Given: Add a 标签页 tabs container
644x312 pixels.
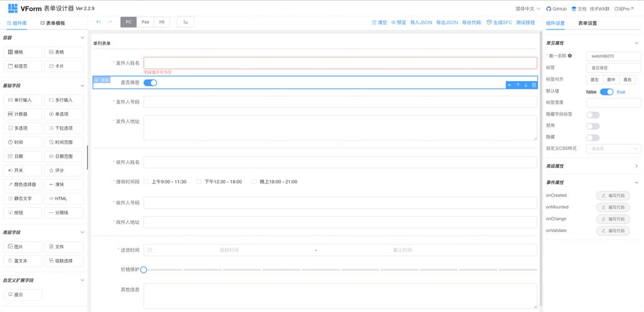Looking at the screenshot, I should [x=22, y=66].
